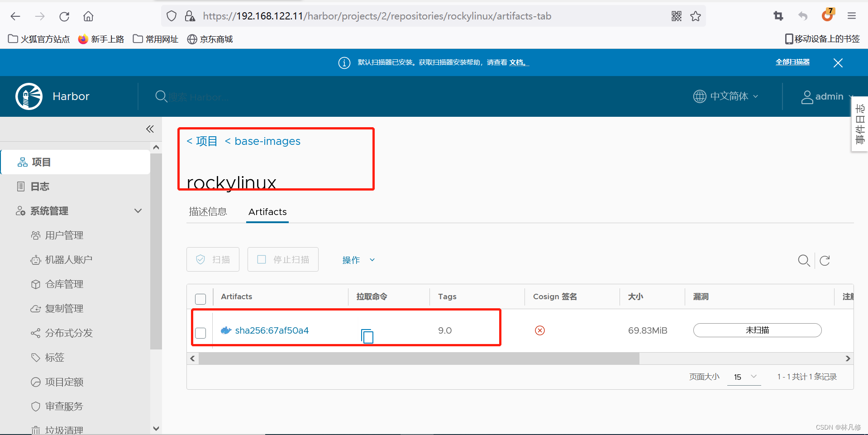Expand the 操作 actions dropdown
The height and width of the screenshot is (435, 868).
tap(358, 260)
